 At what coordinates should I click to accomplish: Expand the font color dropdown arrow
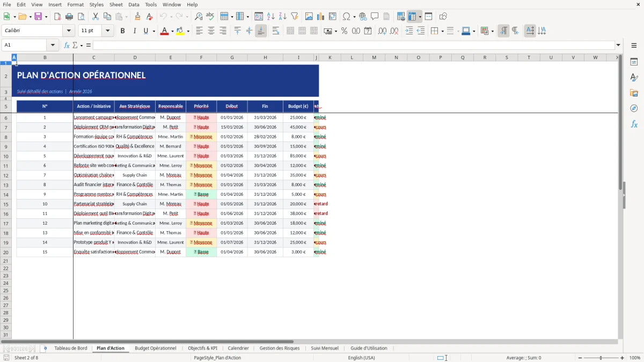point(172,31)
